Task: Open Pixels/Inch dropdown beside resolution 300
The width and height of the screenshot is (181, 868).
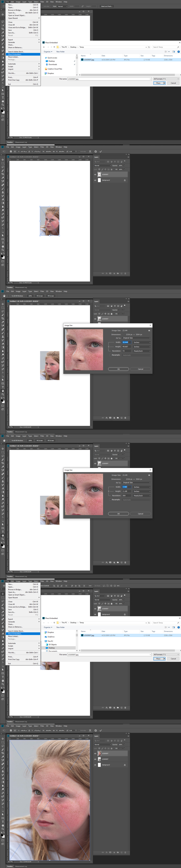Action: coord(142,496)
